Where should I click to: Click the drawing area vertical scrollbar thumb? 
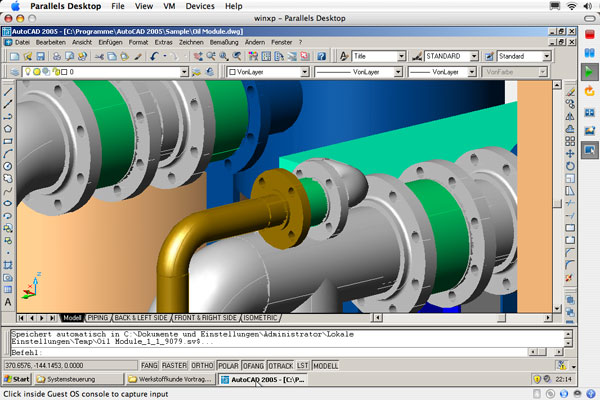(557, 203)
